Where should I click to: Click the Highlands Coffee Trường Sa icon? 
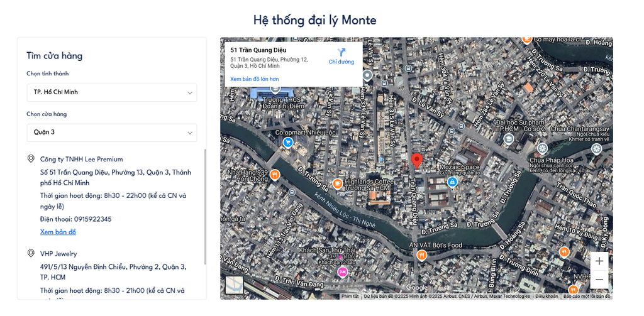[338, 184]
